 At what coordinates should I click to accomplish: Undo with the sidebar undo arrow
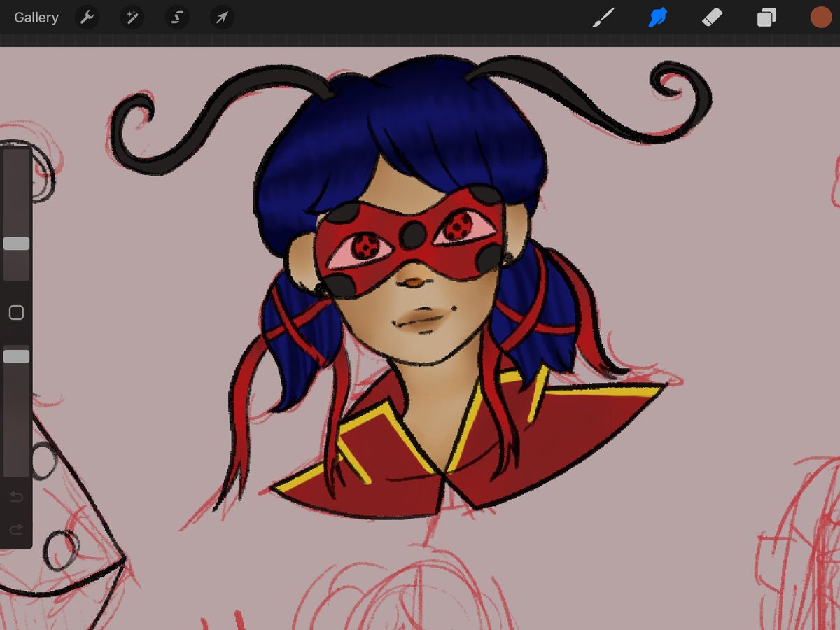click(16, 497)
